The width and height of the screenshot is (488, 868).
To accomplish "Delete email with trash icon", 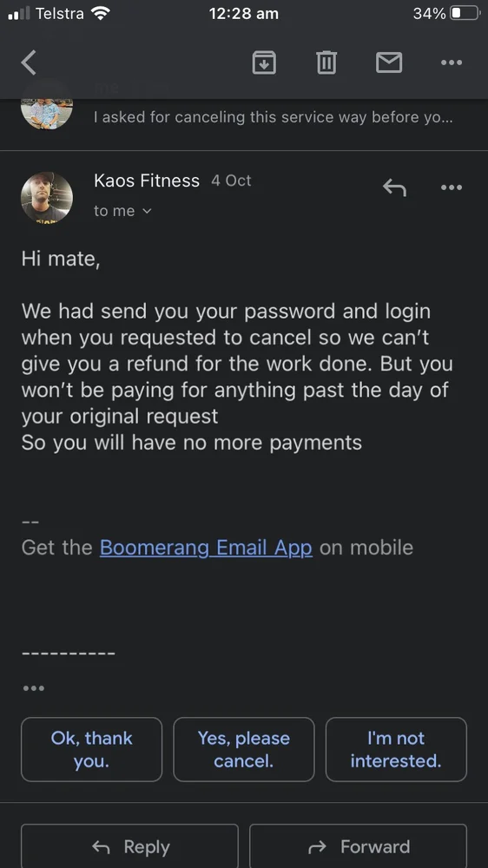I will (326, 62).
